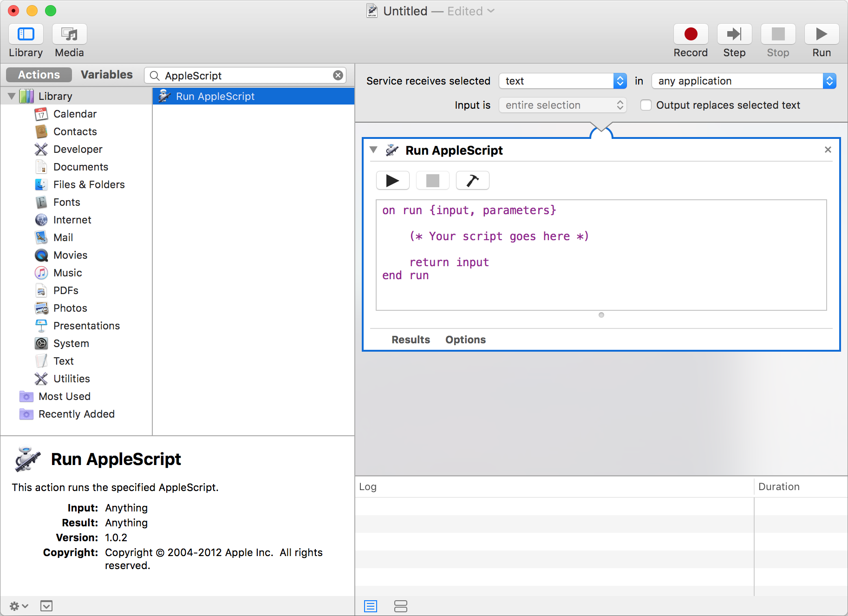This screenshot has height=616, width=848.
Task: Click the Duration column header
Action: (801, 486)
